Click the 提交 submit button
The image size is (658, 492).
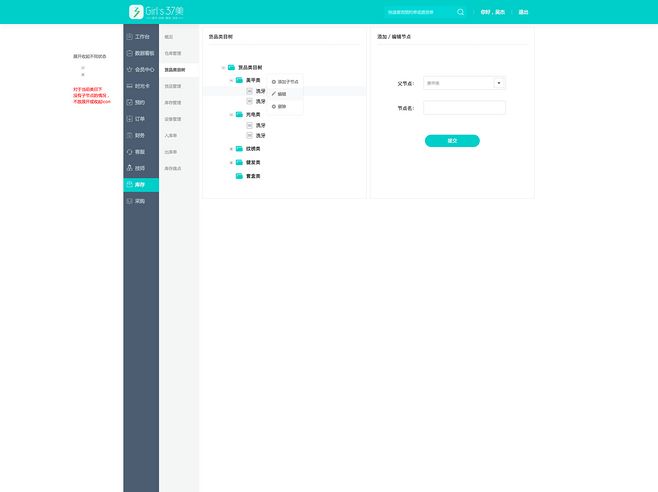coord(452,141)
